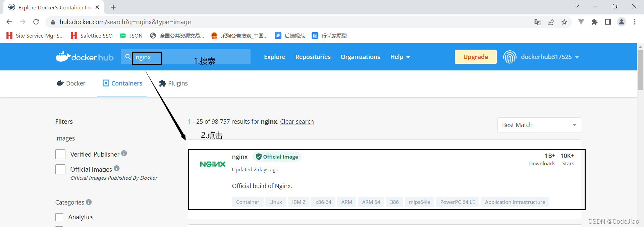Viewport: 644px width, 227px height.
Task: Close the Explore Docker's Container tab
Action: (x=97, y=7)
